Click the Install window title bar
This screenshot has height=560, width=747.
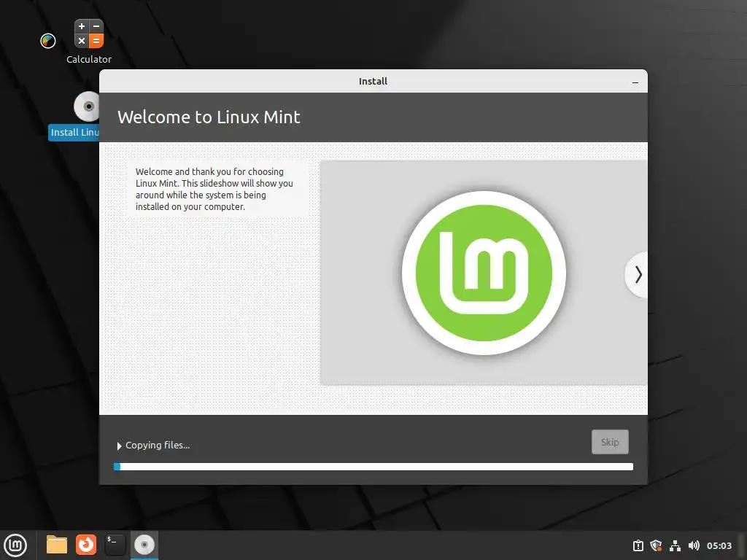(x=373, y=81)
